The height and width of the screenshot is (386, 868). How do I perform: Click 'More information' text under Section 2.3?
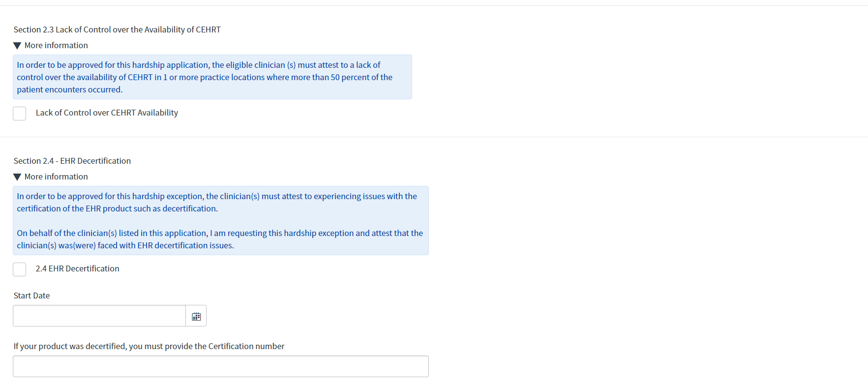pos(56,46)
